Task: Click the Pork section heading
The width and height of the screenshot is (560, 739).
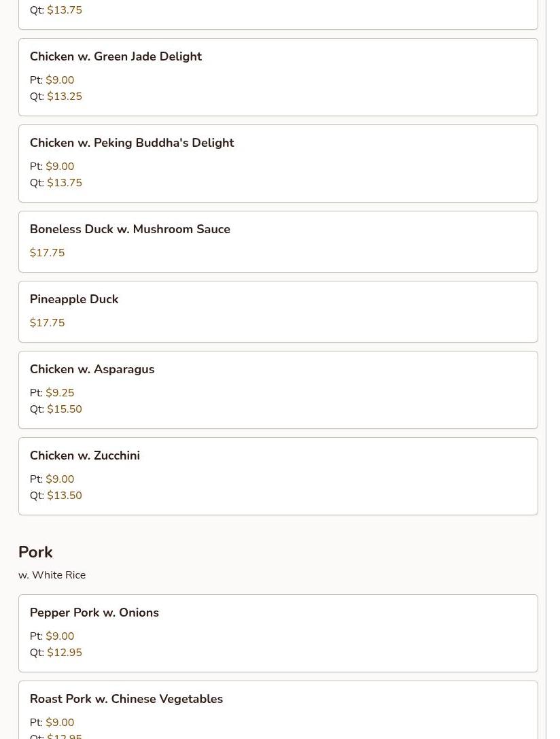Action: [x=35, y=552]
